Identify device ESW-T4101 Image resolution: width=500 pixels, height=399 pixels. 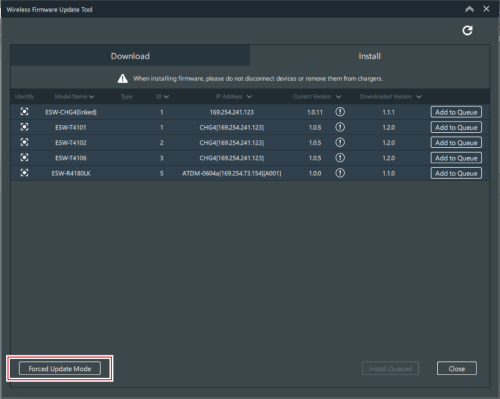pos(24,127)
